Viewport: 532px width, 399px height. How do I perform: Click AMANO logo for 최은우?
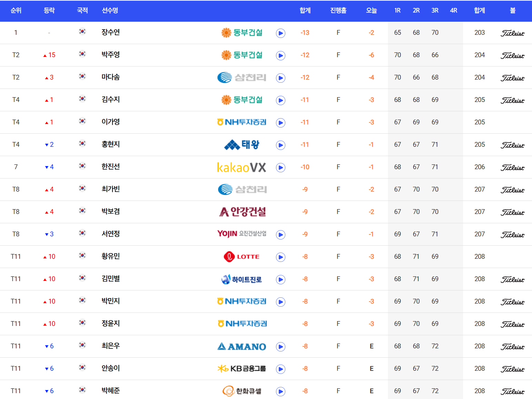point(242,346)
